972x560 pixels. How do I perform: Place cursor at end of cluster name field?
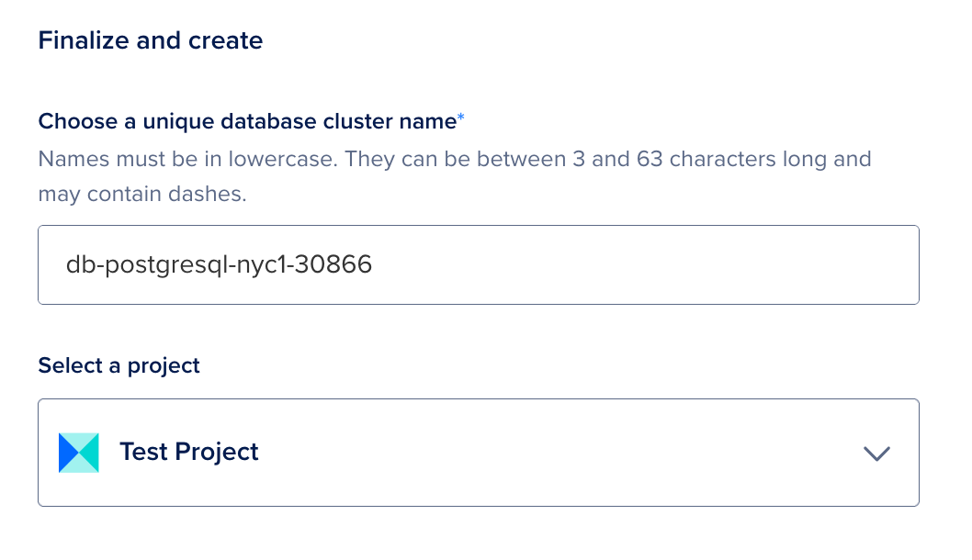pos(643,265)
